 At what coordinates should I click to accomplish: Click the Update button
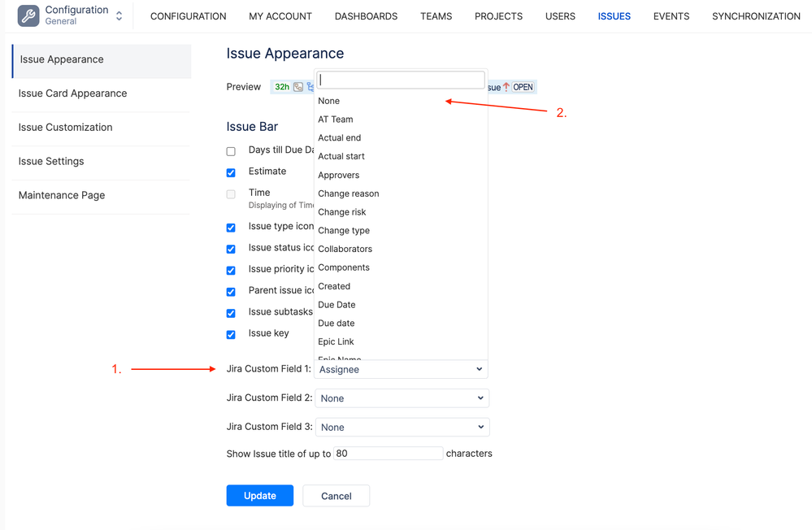(260, 496)
